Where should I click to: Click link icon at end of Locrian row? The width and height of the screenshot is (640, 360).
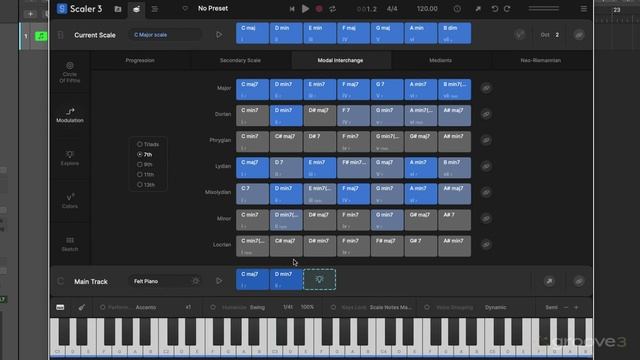[x=486, y=244]
